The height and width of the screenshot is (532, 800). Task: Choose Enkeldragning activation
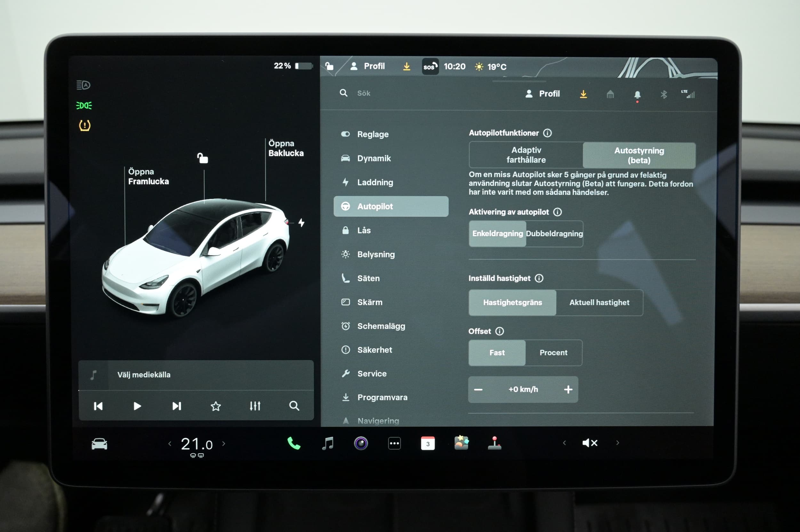497,234
